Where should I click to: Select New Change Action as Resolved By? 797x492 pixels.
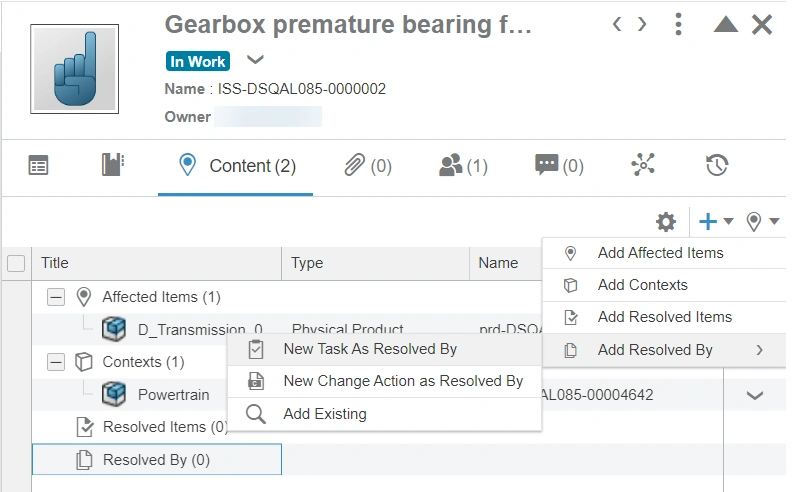coord(403,381)
